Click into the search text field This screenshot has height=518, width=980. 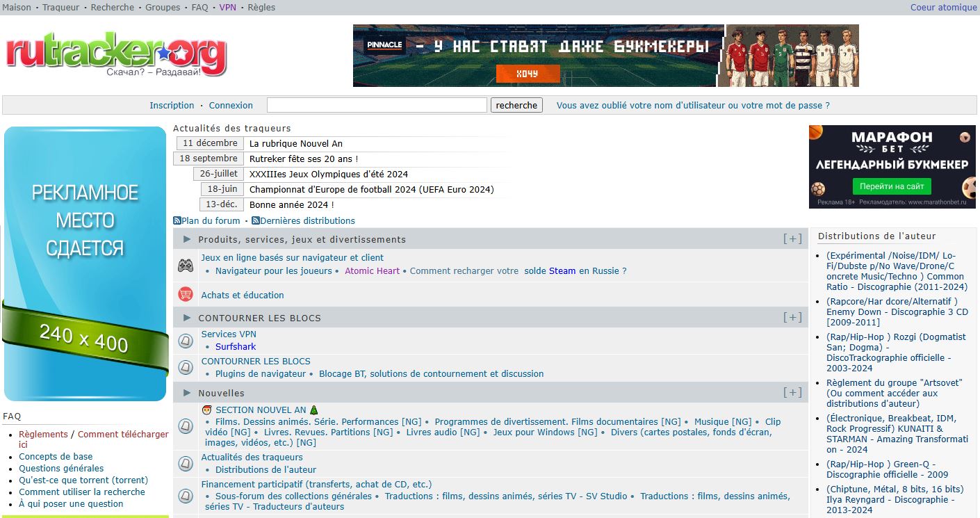[x=377, y=106]
